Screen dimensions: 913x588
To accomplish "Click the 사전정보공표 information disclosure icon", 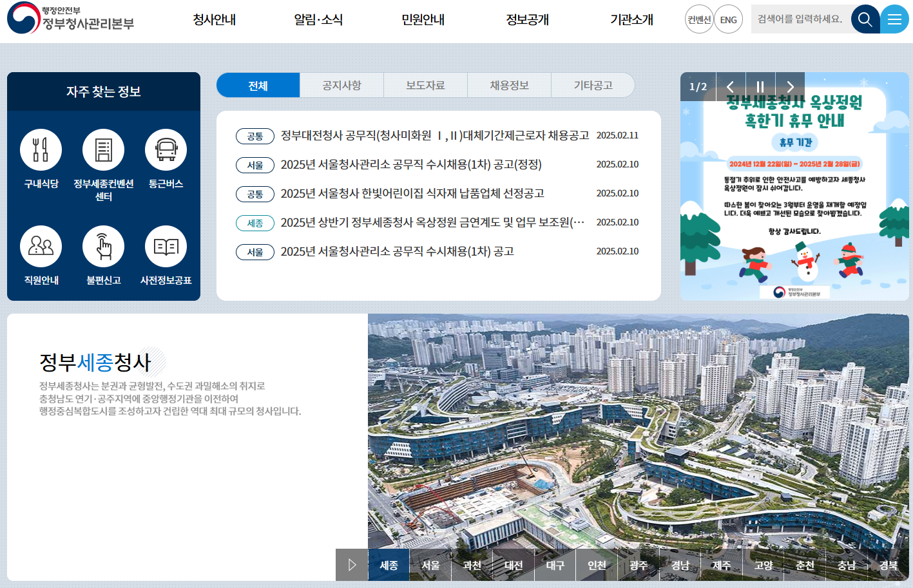I will (x=166, y=247).
